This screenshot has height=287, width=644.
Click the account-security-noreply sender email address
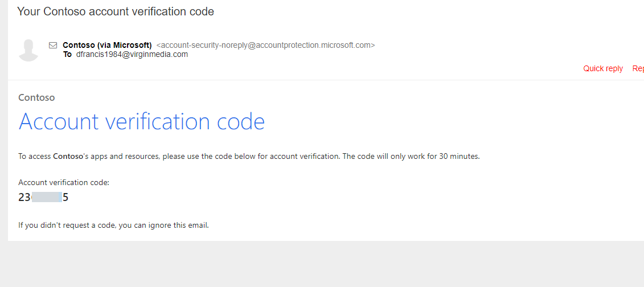[x=266, y=45]
